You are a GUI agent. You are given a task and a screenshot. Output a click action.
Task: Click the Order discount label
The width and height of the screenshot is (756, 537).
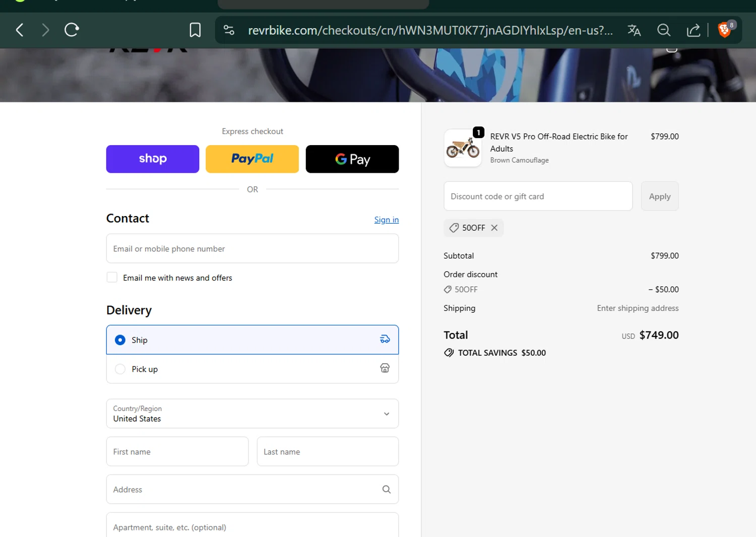(470, 274)
